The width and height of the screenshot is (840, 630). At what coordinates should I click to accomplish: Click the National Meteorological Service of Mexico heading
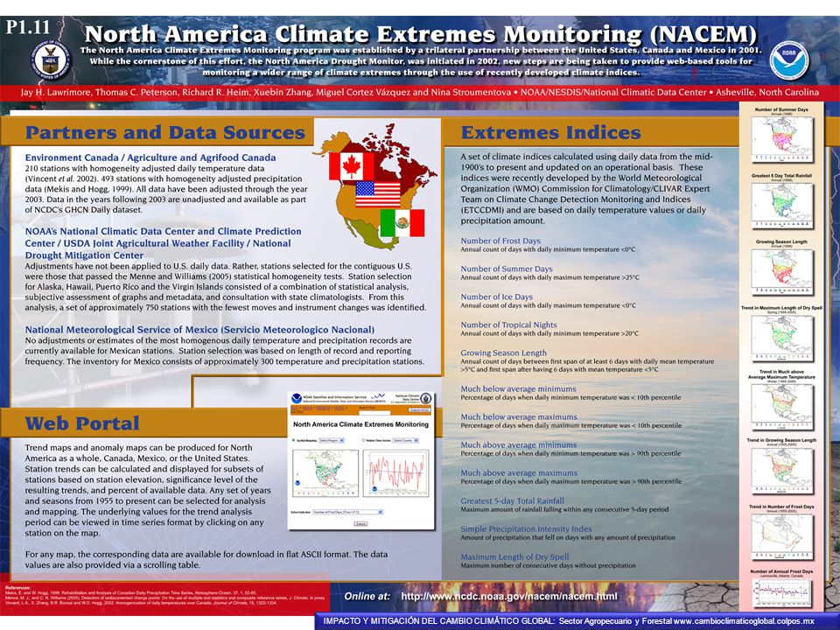coord(199,330)
